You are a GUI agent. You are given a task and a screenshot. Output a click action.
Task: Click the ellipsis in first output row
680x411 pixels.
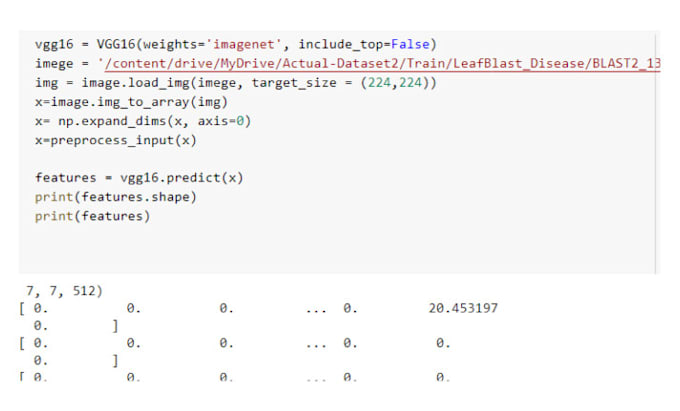(317, 308)
